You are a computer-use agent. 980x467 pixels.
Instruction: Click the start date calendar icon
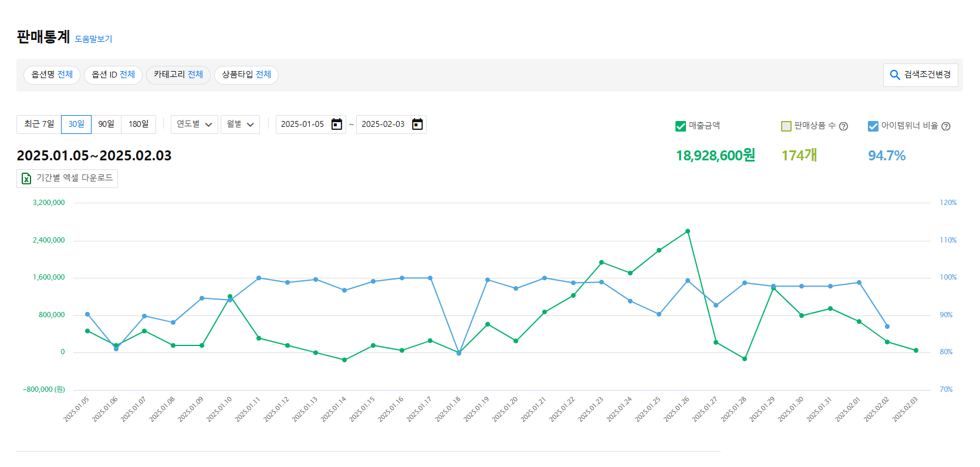coord(337,124)
